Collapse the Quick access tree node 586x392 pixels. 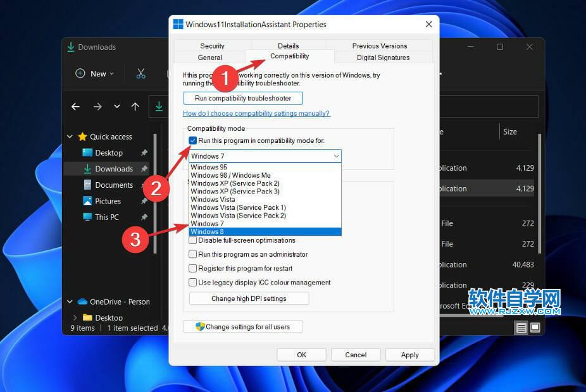click(70, 137)
